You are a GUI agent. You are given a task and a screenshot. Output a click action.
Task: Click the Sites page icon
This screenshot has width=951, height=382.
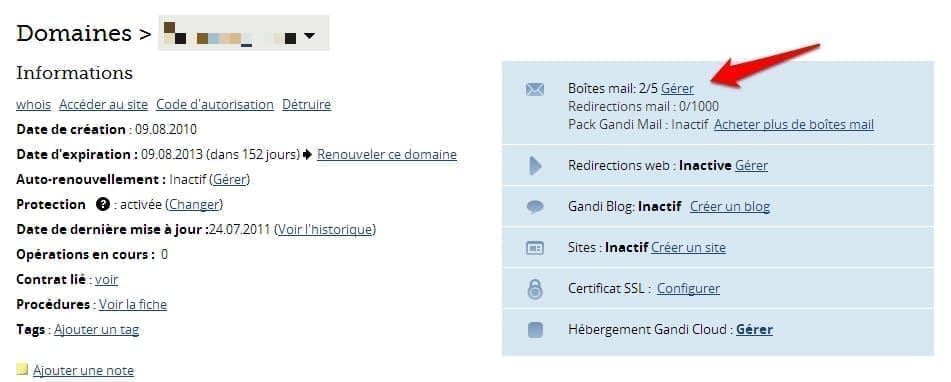pyautogui.click(x=535, y=248)
